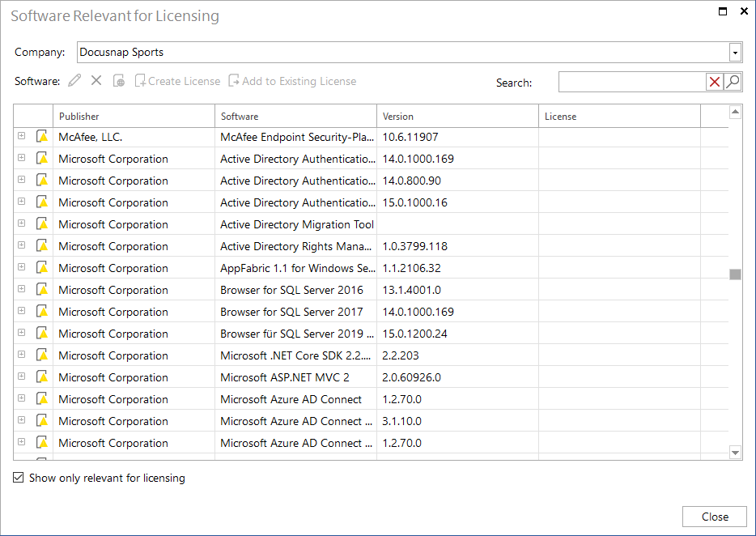The width and height of the screenshot is (756, 536).
Task: Click warning icon for Microsoft ASP.NET MVC 2
Action: 42,376
